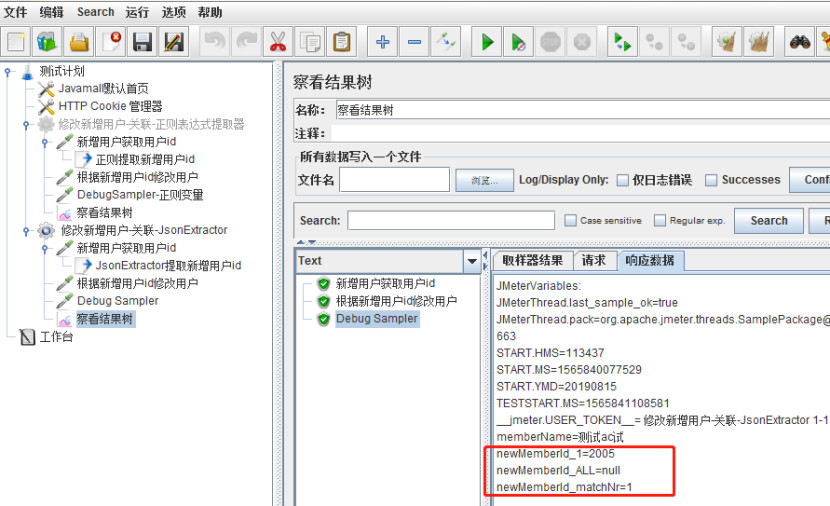Click the Redo toolbar icon

(247, 41)
